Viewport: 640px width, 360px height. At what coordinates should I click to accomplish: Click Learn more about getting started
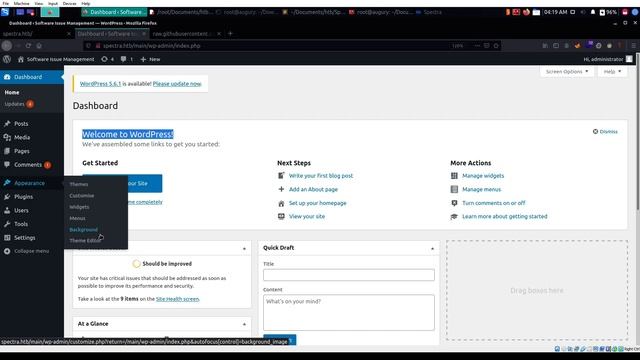point(504,216)
